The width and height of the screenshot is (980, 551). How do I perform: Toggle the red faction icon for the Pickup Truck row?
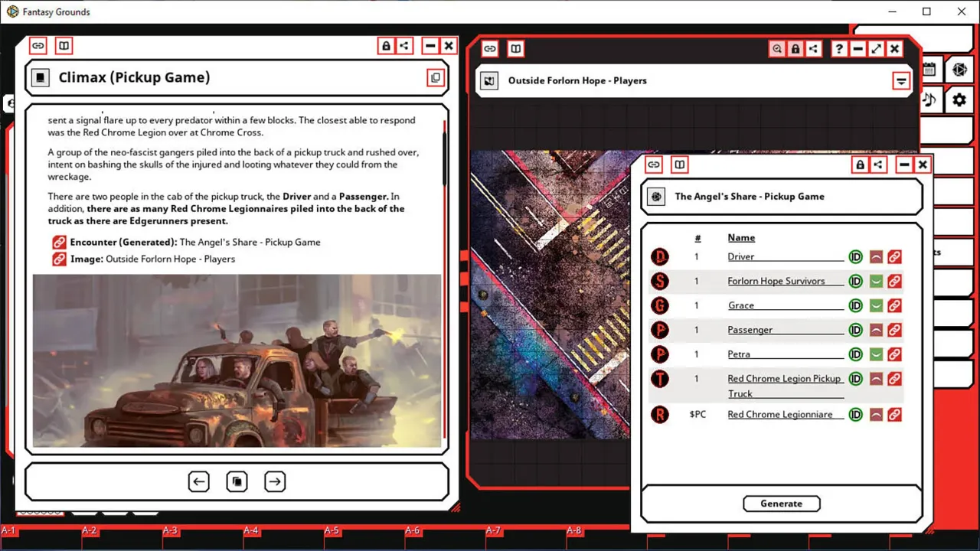[876, 379]
